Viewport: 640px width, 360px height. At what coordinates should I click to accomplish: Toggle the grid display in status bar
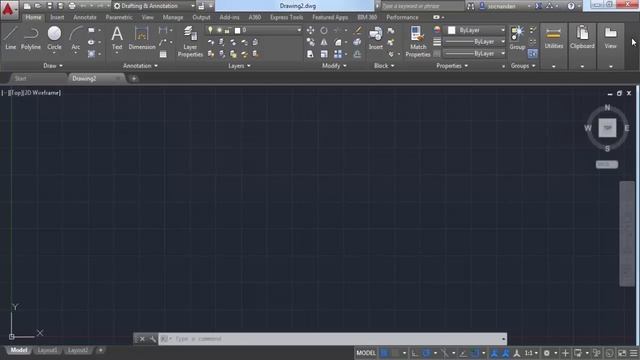(384, 353)
